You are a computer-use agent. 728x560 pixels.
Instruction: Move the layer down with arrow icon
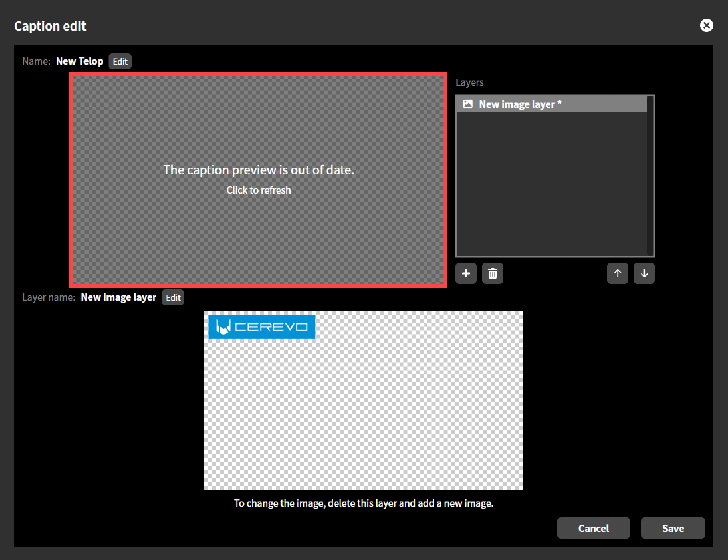click(644, 273)
